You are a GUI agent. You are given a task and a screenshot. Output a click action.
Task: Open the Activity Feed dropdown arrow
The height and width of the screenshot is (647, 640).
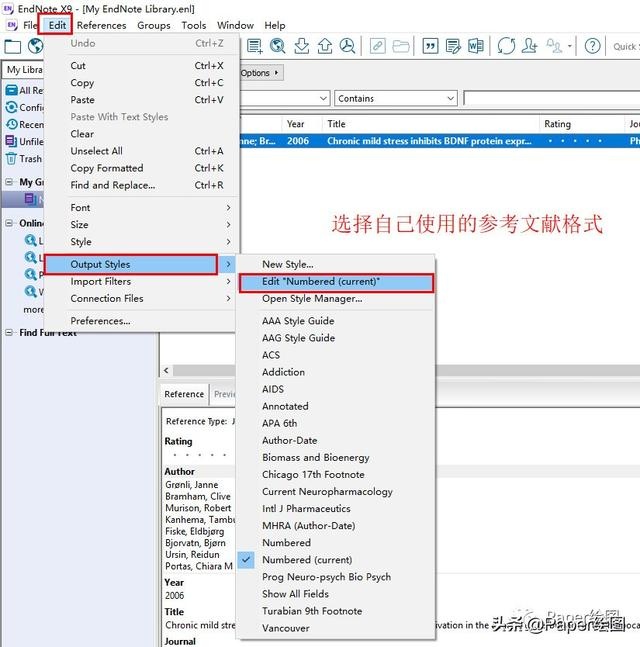tap(569, 46)
